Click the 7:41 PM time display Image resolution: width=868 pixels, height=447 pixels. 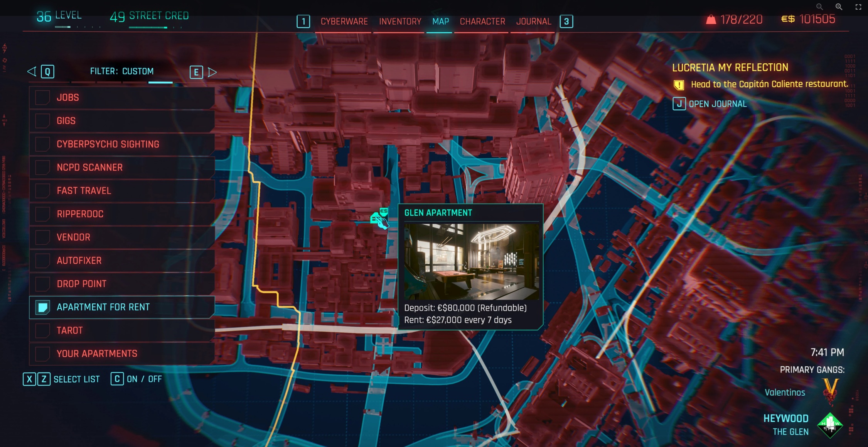coord(827,352)
